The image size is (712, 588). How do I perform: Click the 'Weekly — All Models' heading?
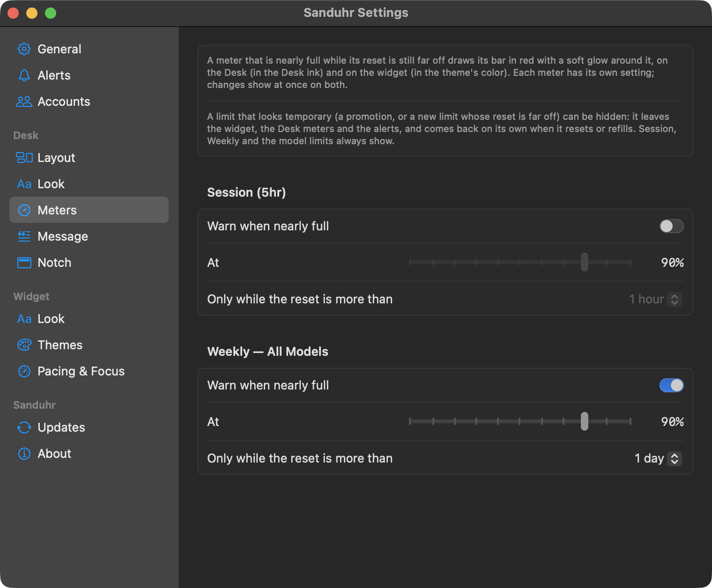267,352
